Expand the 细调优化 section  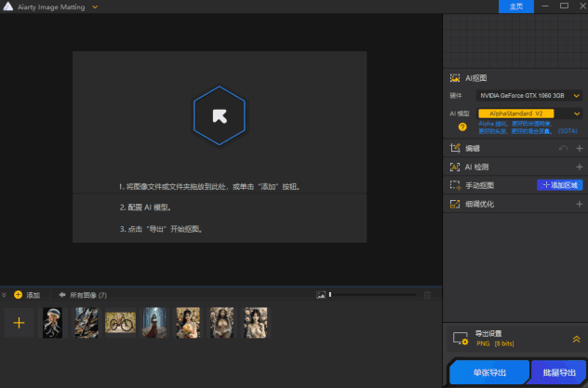[579, 203]
